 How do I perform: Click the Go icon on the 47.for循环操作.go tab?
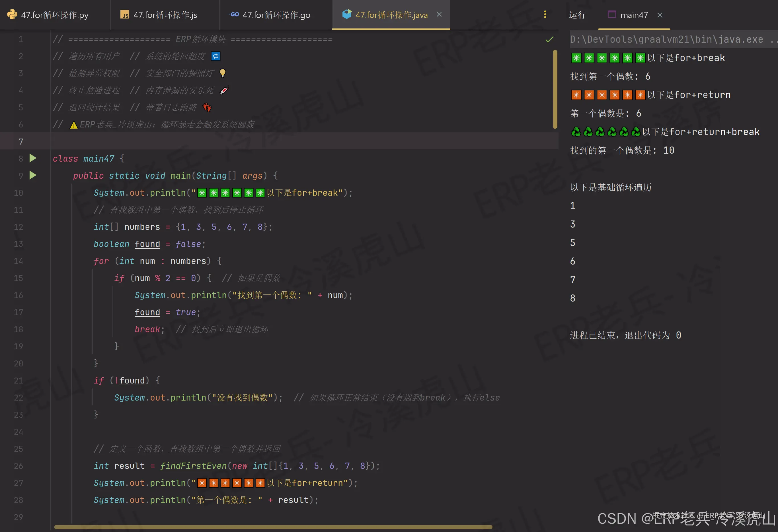(x=234, y=15)
